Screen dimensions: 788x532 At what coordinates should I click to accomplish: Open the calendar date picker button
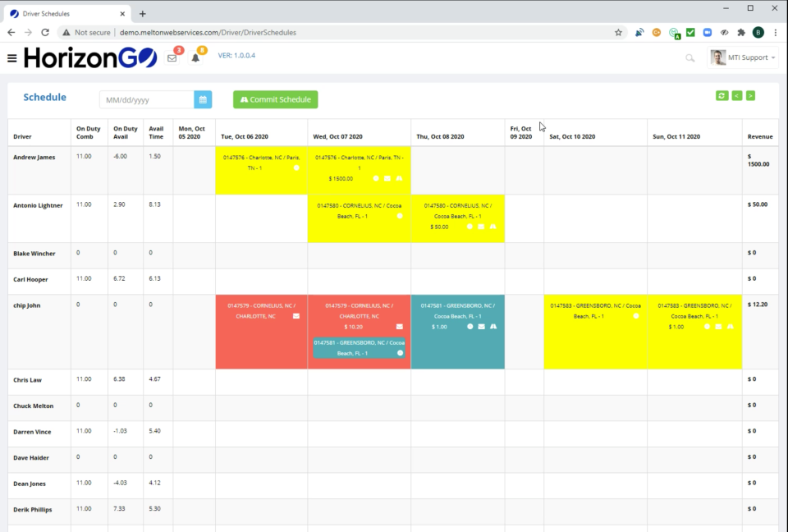pyautogui.click(x=203, y=99)
